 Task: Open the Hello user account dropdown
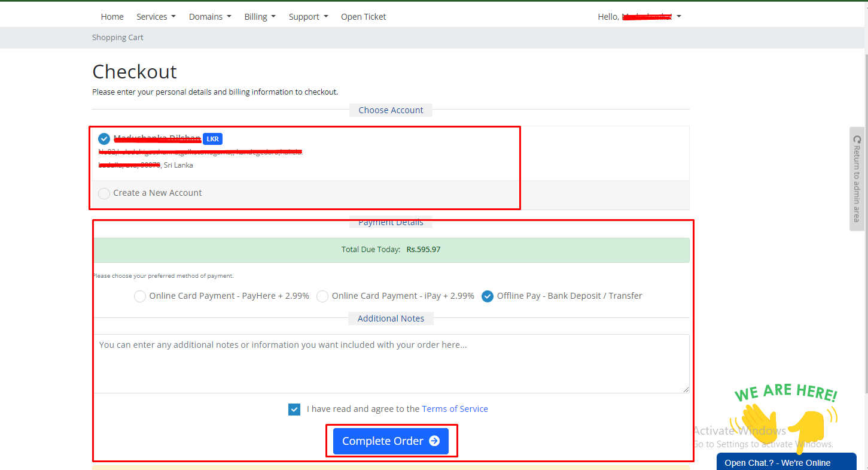click(639, 17)
